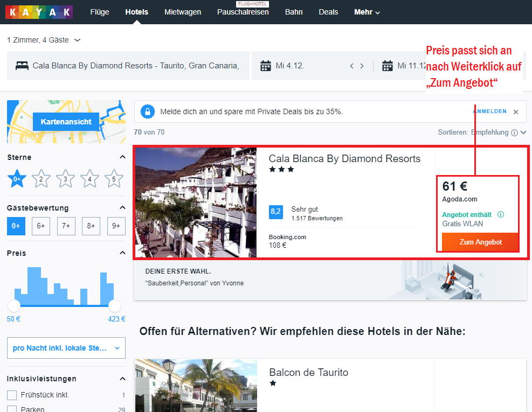The width and height of the screenshot is (532, 412).
Task: Open the Deals tab
Action: coord(328,12)
